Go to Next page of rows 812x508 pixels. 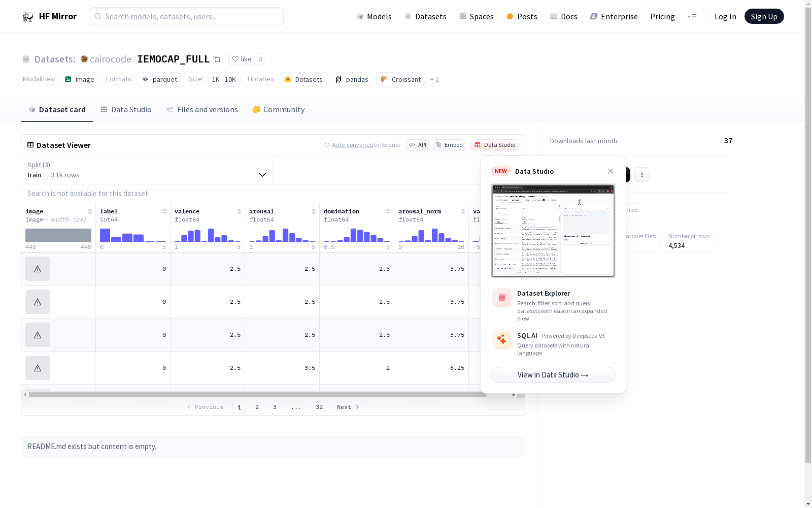click(x=348, y=407)
